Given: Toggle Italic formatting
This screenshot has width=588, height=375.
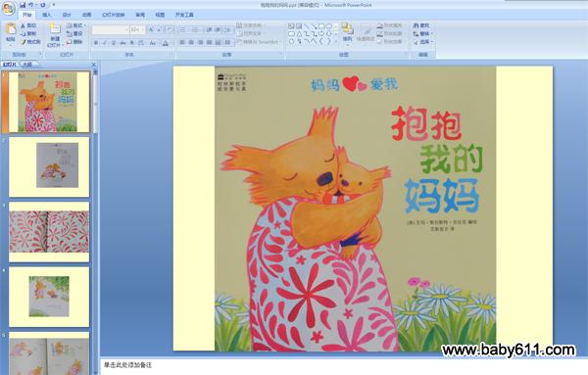Looking at the screenshot, I should pyautogui.click(x=105, y=43).
